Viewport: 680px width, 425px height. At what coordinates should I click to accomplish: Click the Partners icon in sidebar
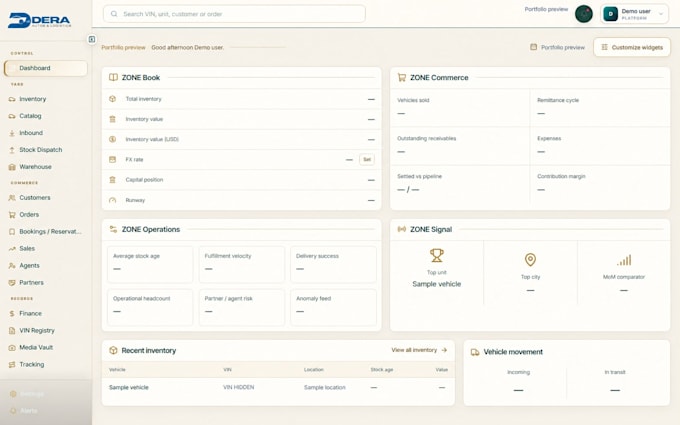pos(12,282)
